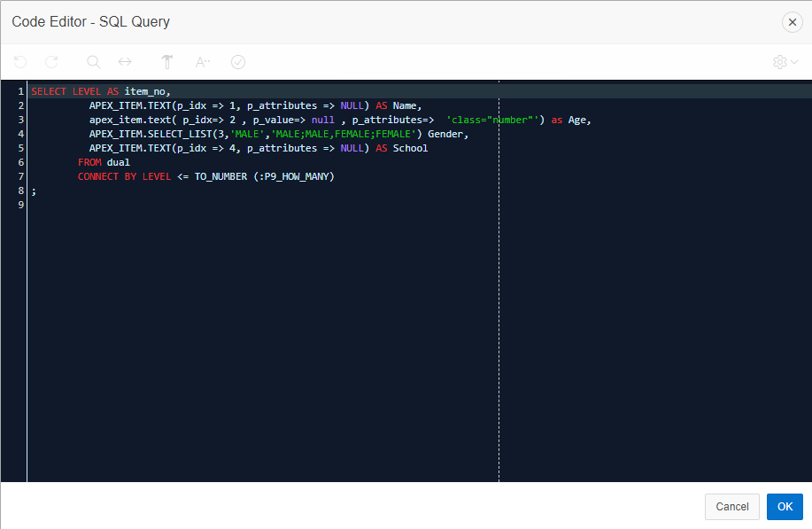Confirm the query with OK
This screenshot has width=812, height=529.
tap(784, 506)
